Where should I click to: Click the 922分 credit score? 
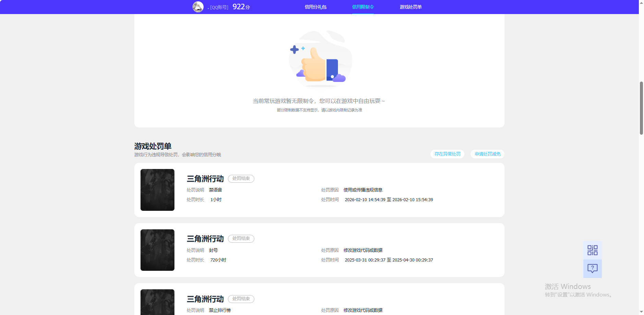coord(241,7)
